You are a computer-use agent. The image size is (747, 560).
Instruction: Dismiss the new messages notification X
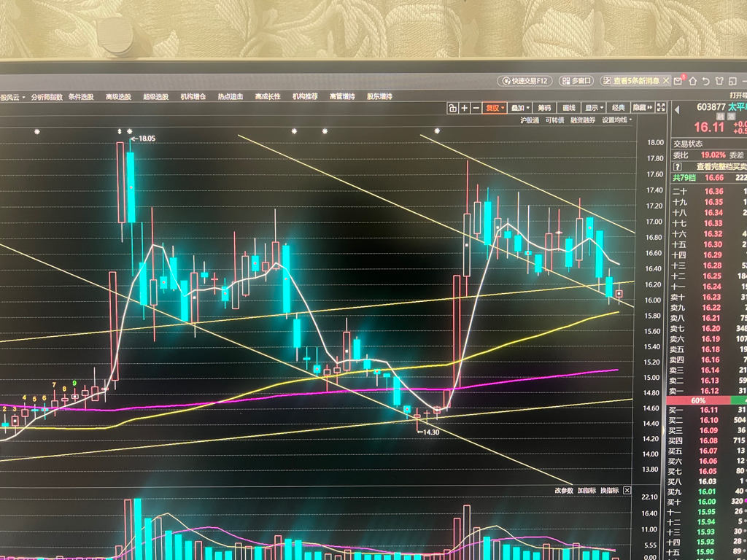click(666, 81)
